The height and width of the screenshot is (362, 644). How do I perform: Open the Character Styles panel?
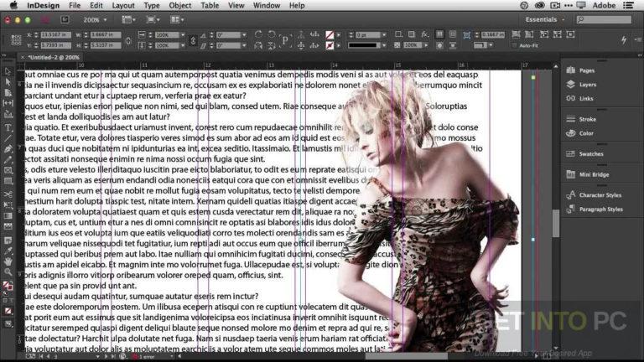coord(600,195)
